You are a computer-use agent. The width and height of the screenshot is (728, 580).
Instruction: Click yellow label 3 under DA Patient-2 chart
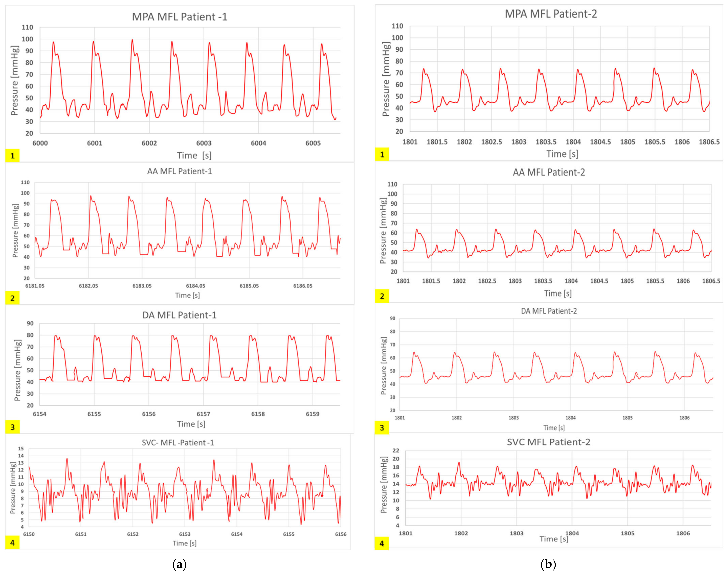click(x=382, y=428)
